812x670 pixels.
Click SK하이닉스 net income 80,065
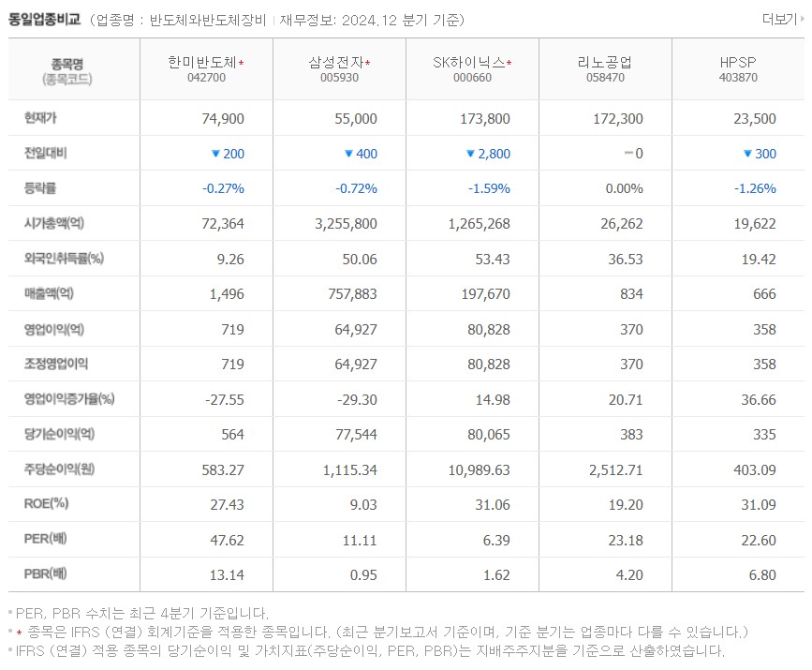pyautogui.click(x=489, y=435)
